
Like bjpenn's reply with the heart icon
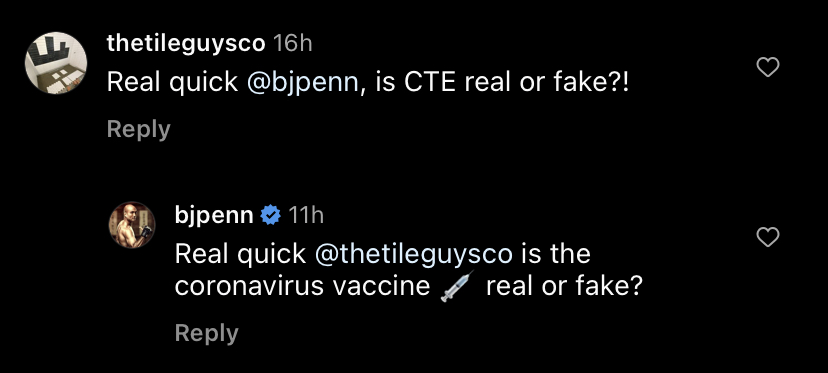pyautogui.click(x=768, y=237)
